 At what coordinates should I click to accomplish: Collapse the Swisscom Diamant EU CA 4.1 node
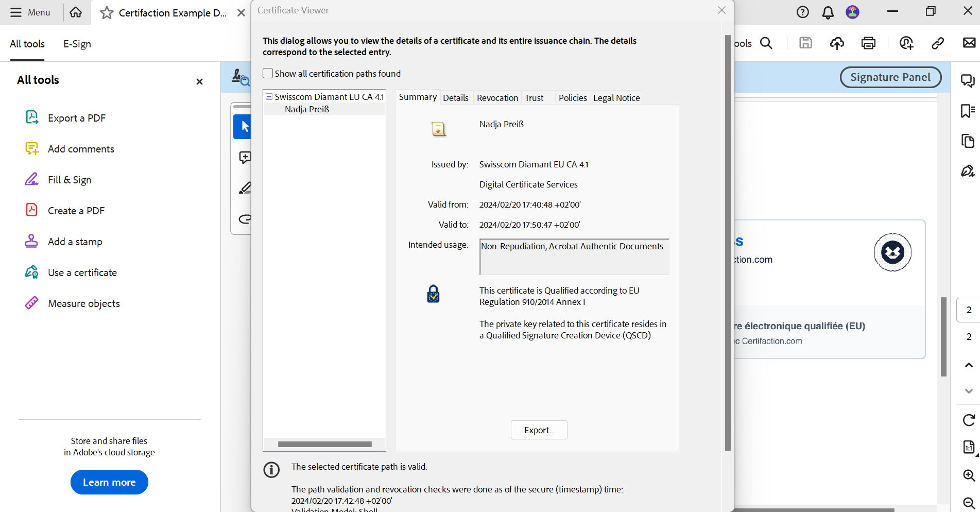point(269,96)
